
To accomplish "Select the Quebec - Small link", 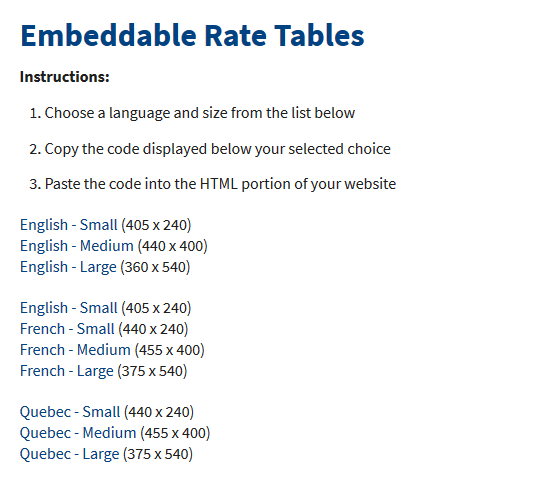I will coord(70,412).
